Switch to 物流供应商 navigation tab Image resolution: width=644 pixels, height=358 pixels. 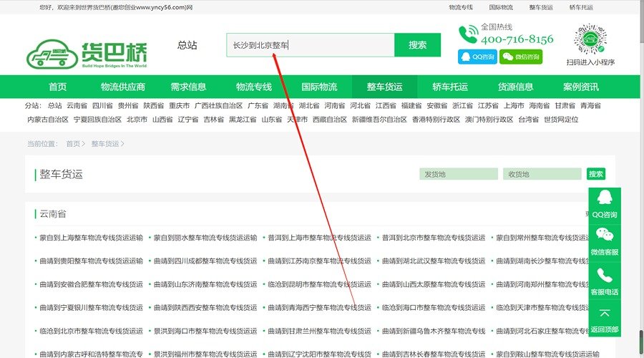coord(123,87)
